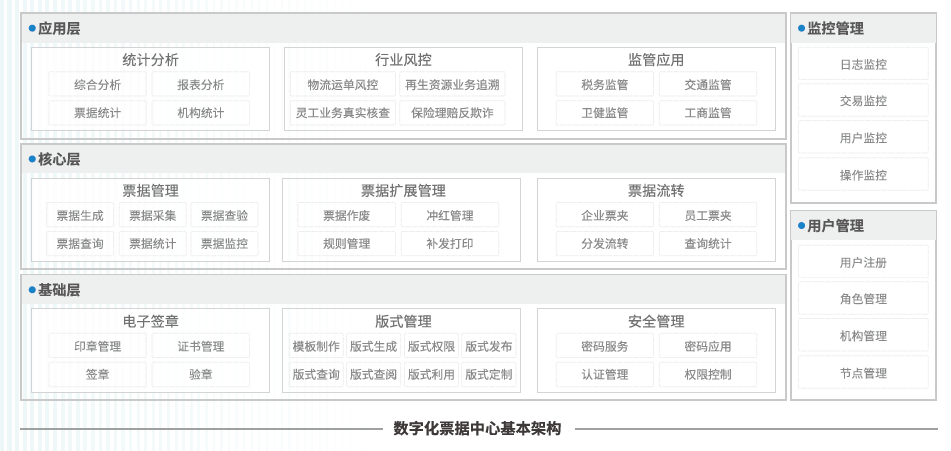Select the 企业票夹 item
This screenshot has width=951, height=451.
click(605, 215)
